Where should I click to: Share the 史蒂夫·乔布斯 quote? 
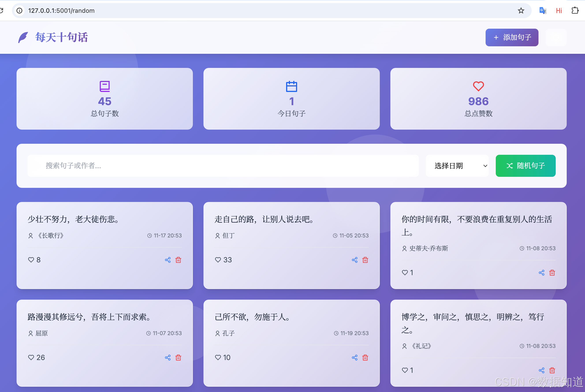tap(542, 273)
